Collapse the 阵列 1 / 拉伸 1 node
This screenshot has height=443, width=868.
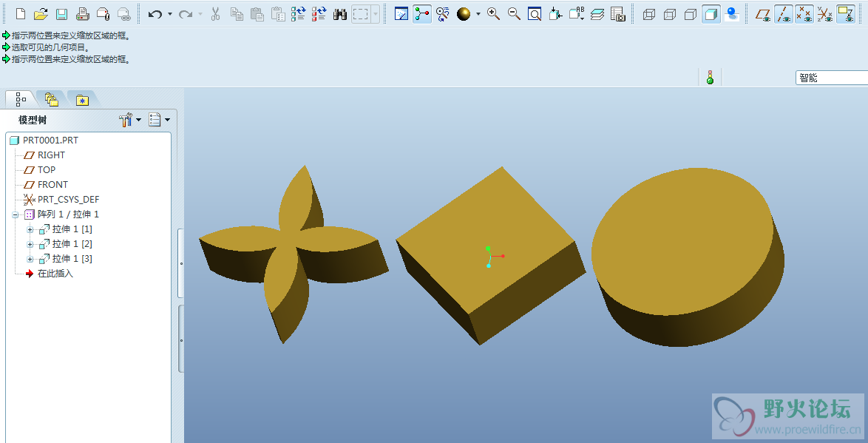point(16,214)
